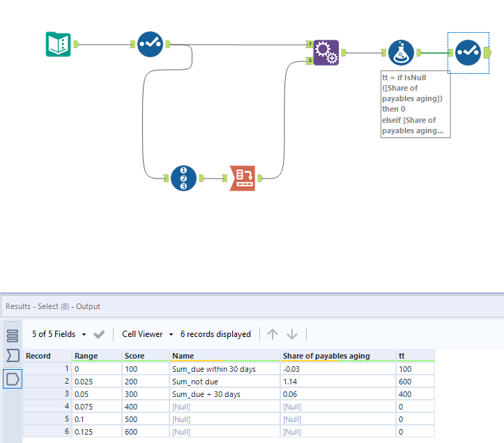The height and width of the screenshot is (443, 504).
Task: Click the up arrow to previous record
Action: click(273, 334)
